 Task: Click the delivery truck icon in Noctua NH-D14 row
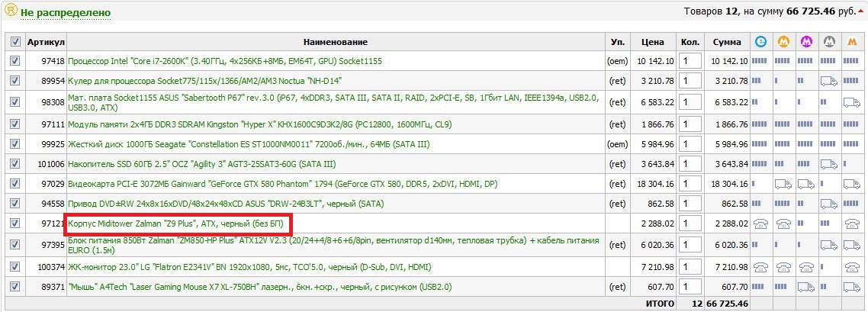[829, 82]
